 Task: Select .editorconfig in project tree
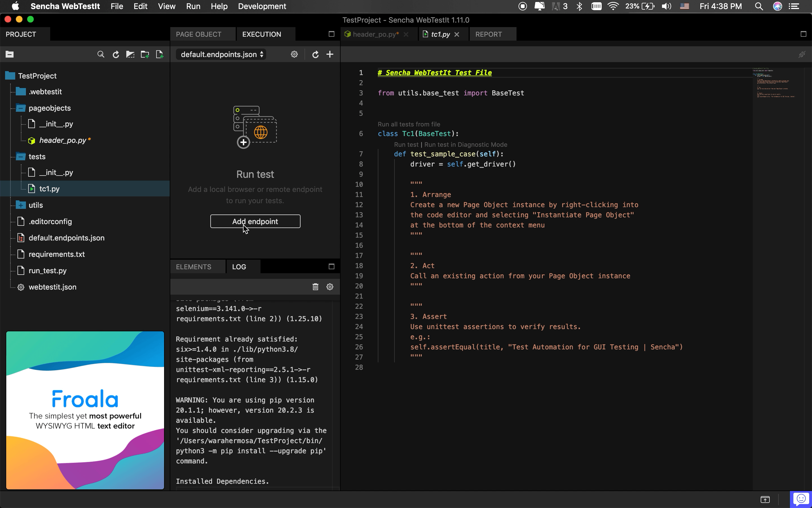click(x=50, y=222)
